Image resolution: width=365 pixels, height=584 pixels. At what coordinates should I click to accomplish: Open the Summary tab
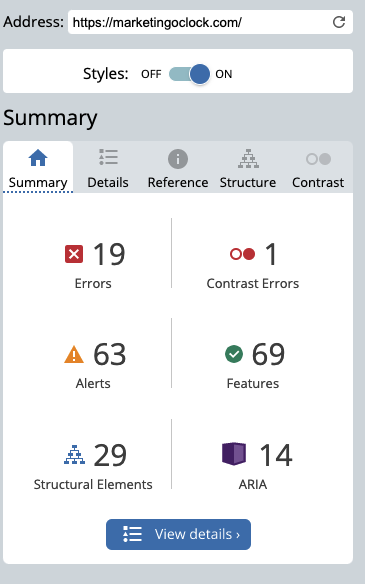pyautogui.click(x=38, y=167)
